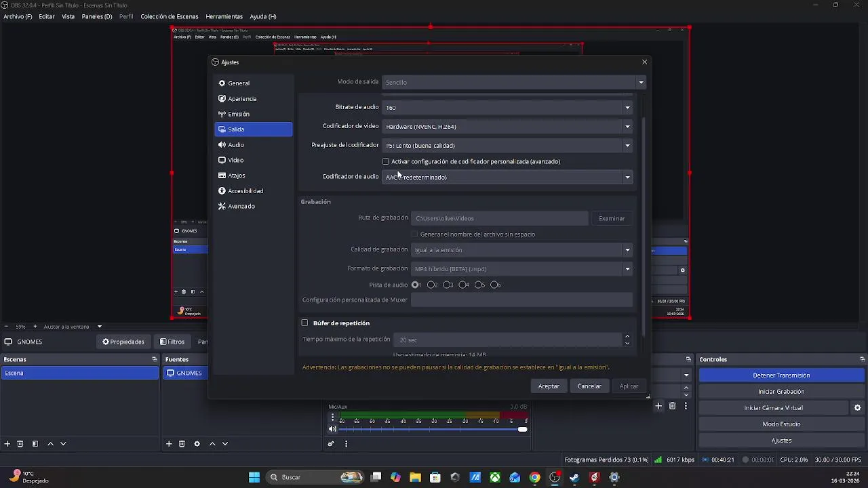This screenshot has width=868, height=488.
Task: Open Google Chrome from the taskbar
Action: pyautogui.click(x=535, y=477)
